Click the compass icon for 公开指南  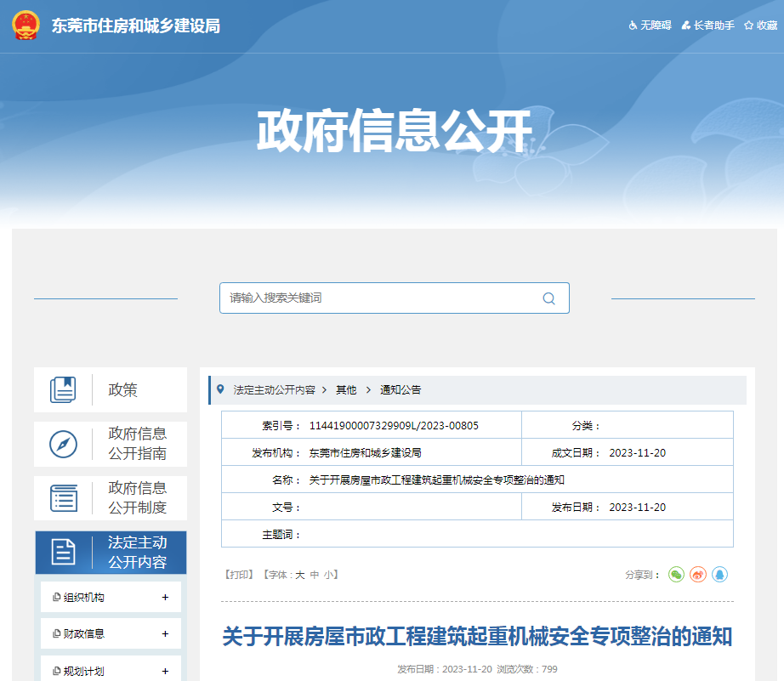point(64,444)
